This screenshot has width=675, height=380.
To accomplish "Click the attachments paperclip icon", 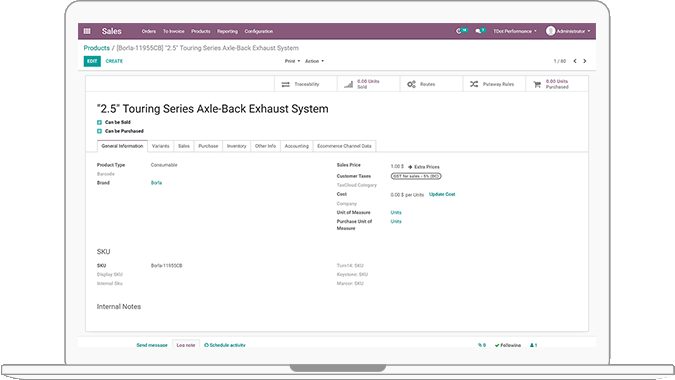I will click(480, 345).
